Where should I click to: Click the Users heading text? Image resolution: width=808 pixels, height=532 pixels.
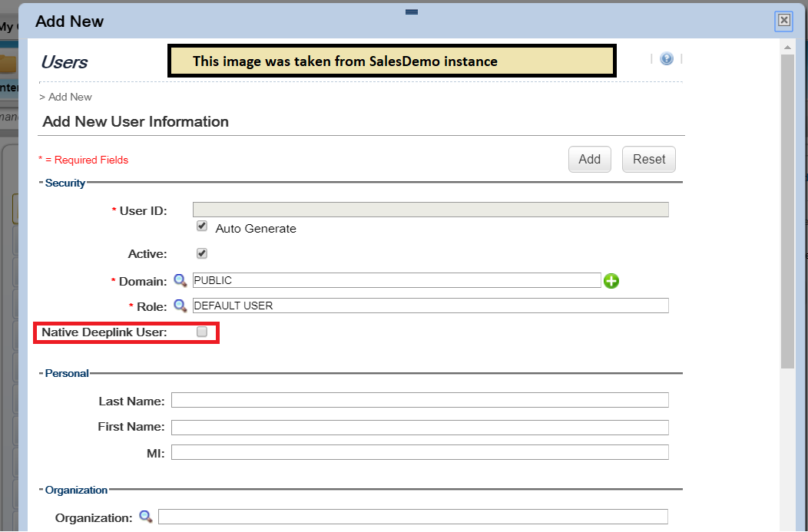pos(64,62)
